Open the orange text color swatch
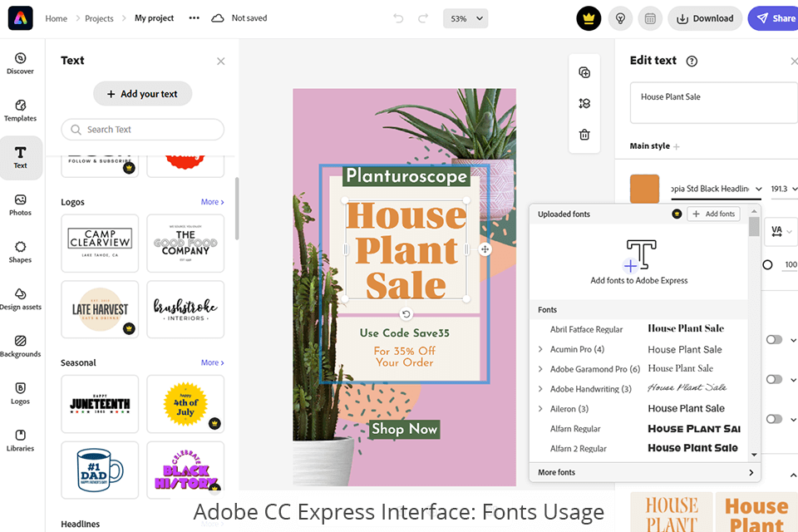 [x=644, y=189]
